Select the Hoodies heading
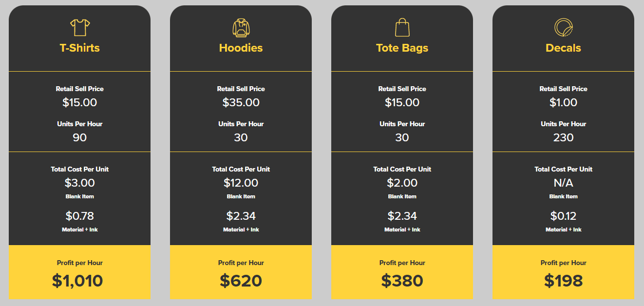644x306 pixels. tap(241, 48)
